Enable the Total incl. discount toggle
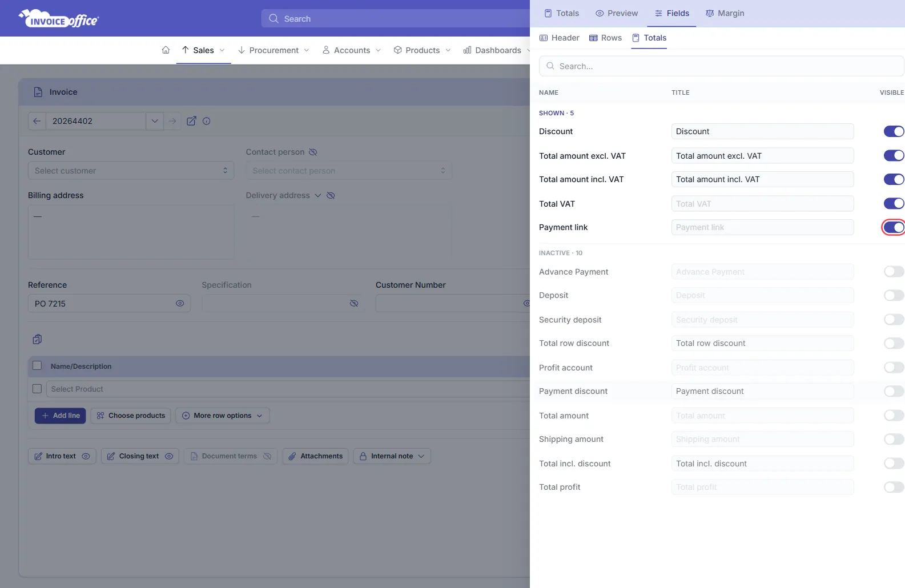905x588 pixels. [894, 463]
